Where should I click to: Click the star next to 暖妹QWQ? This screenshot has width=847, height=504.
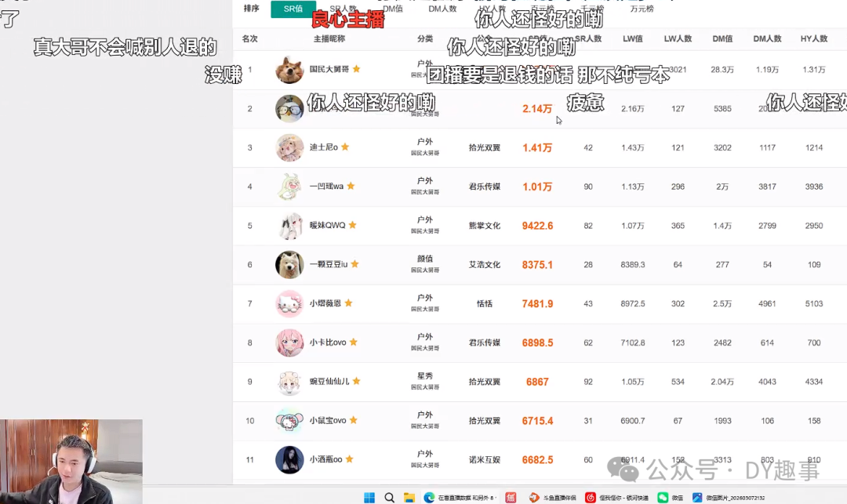(x=353, y=225)
